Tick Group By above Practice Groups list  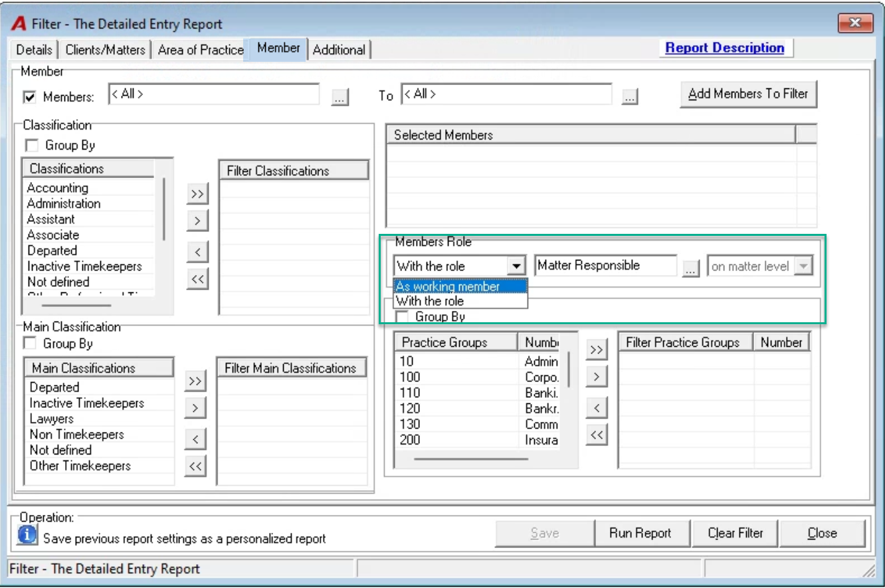click(x=402, y=317)
